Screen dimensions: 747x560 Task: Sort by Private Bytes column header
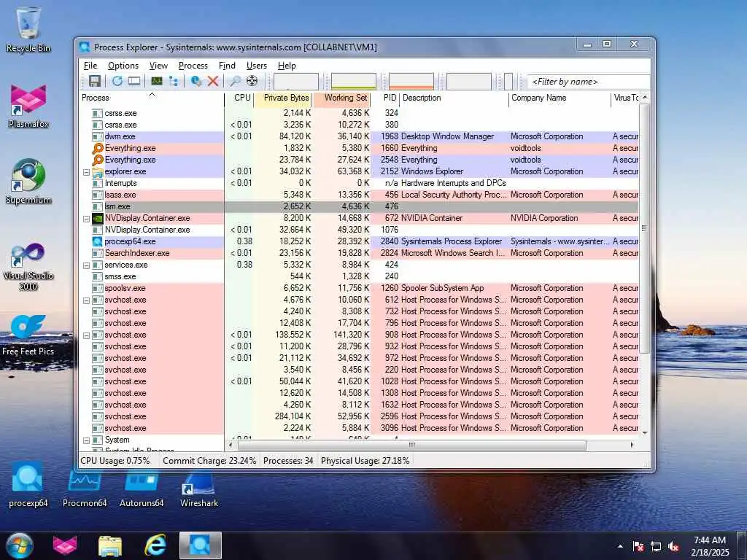click(x=283, y=98)
